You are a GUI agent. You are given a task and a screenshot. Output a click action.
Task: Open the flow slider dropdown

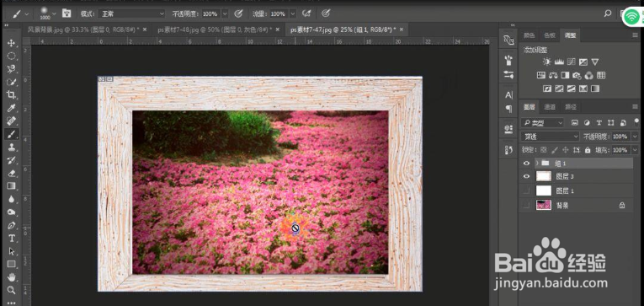pos(292,13)
